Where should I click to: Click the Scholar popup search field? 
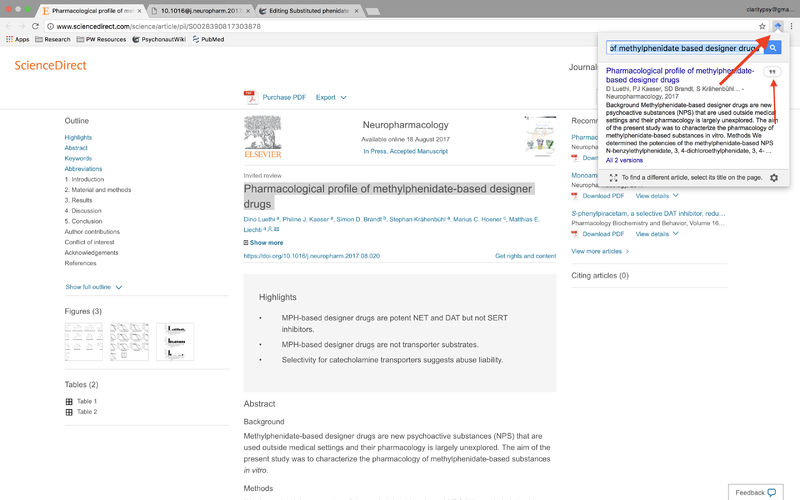click(x=685, y=48)
